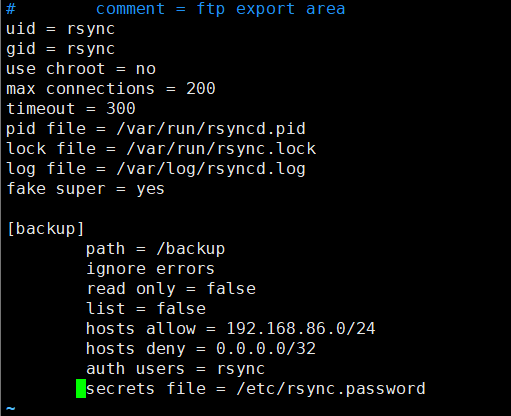Click the lock file path /var/run/rsync.lock
Viewport: 511px width, 416px height.
tap(221, 149)
